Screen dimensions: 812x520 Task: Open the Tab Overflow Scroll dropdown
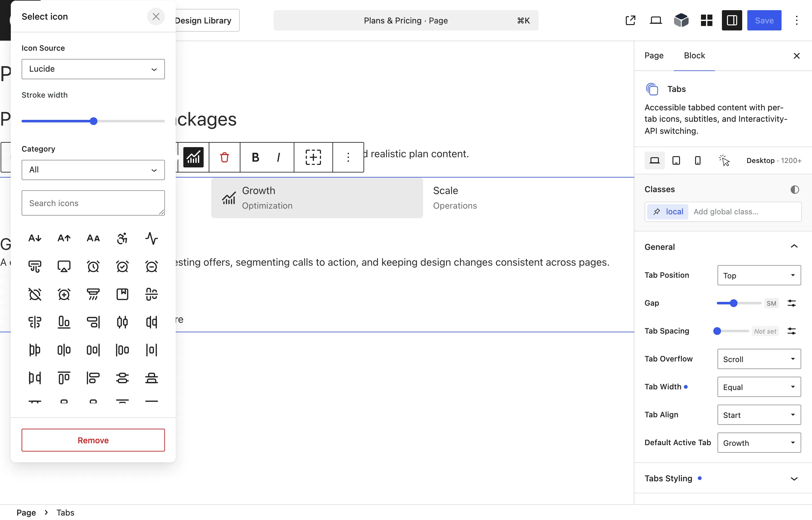tap(759, 359)
